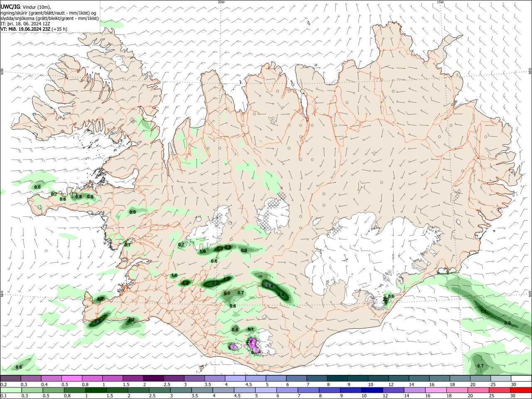The image size is (532, 399).
Task: Click the 'VT: Mið. 19.06.2024 23Z (+35 h)' line
Action: pyautogui.click(x=34, y=29)
